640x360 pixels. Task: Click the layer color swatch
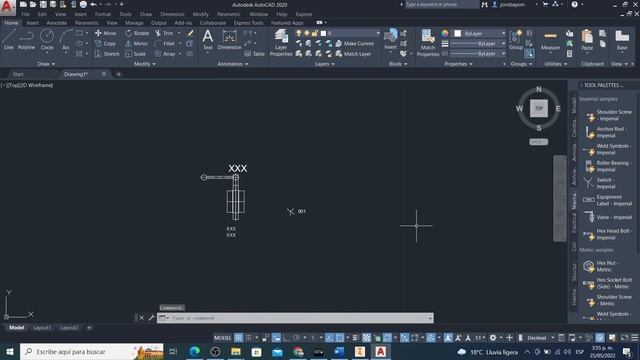[x=323, y=33]
